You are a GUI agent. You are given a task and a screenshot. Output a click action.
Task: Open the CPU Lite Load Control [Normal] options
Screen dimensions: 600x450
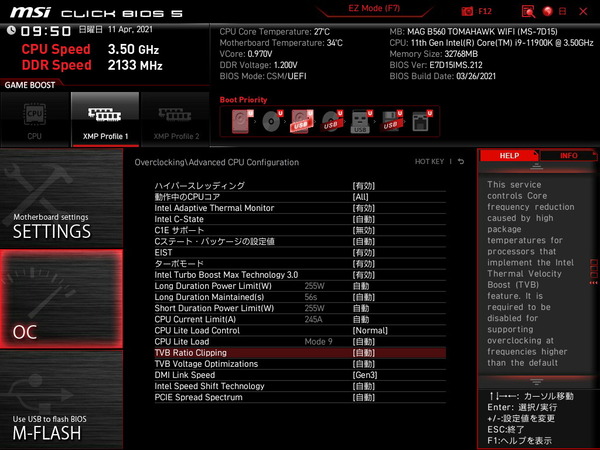369,330
